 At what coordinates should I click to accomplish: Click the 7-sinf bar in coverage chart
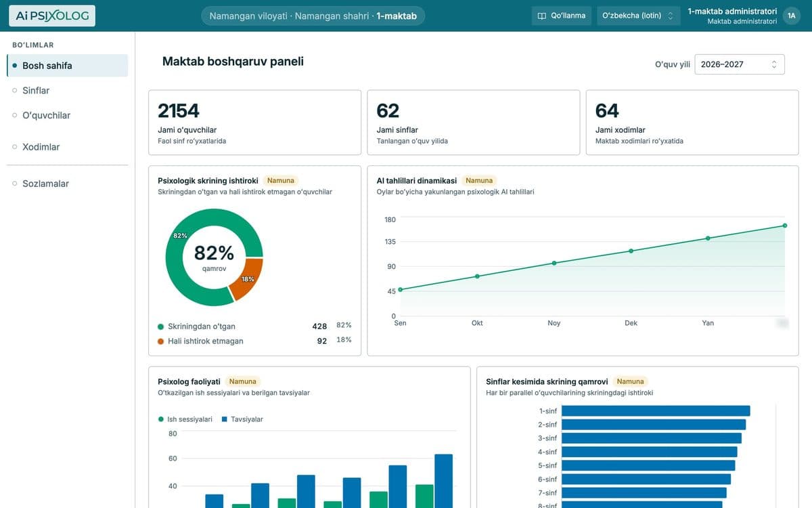click(x=644, y=493)
